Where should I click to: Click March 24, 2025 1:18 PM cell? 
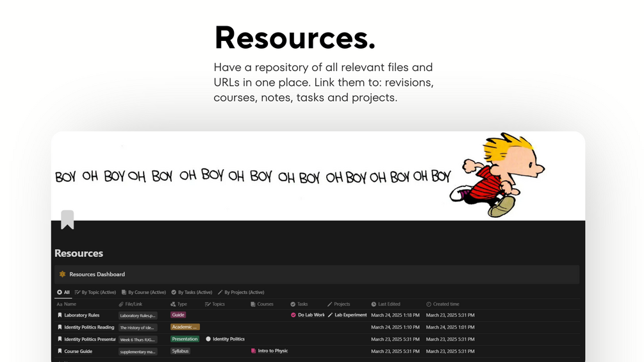(395, 315)
